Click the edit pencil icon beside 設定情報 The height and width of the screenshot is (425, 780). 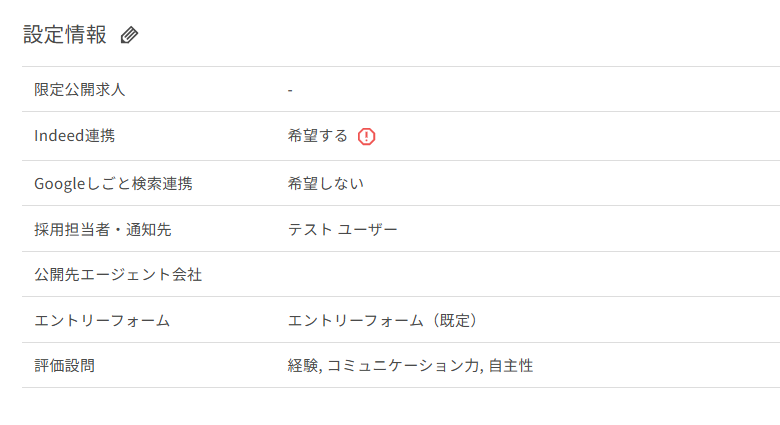coord(129,35)
